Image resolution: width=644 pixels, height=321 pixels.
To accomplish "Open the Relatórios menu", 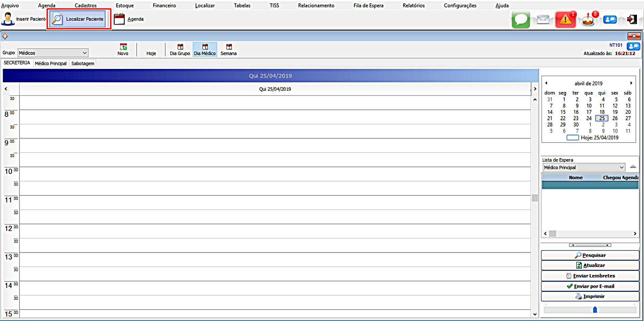I will 413,5.
